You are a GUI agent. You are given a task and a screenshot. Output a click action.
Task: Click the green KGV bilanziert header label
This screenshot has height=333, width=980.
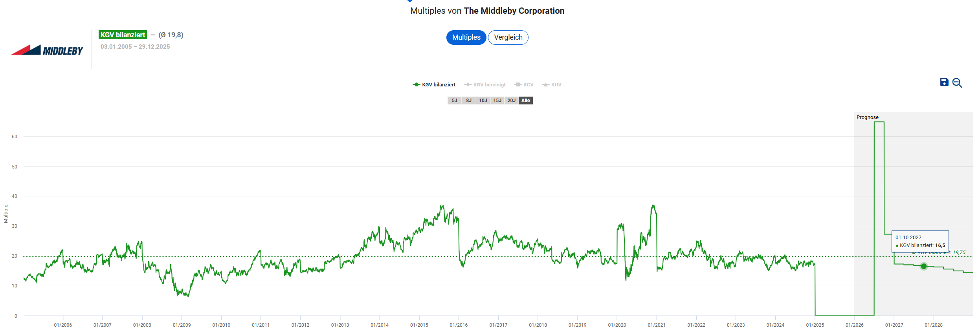[123, 35]
